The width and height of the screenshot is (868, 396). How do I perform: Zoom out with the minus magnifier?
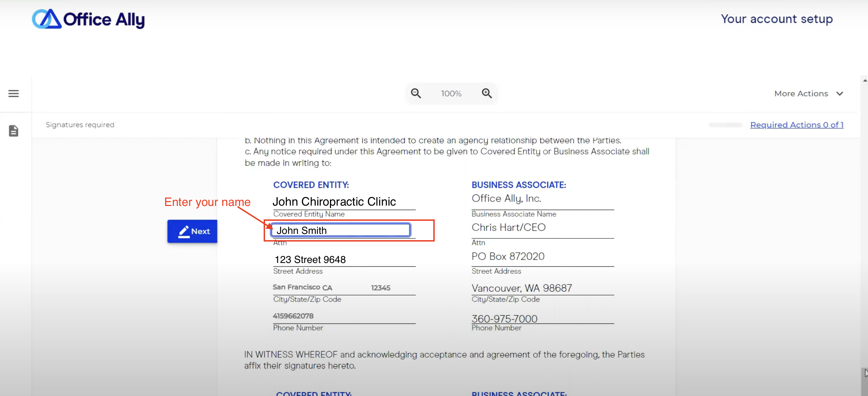416,93
